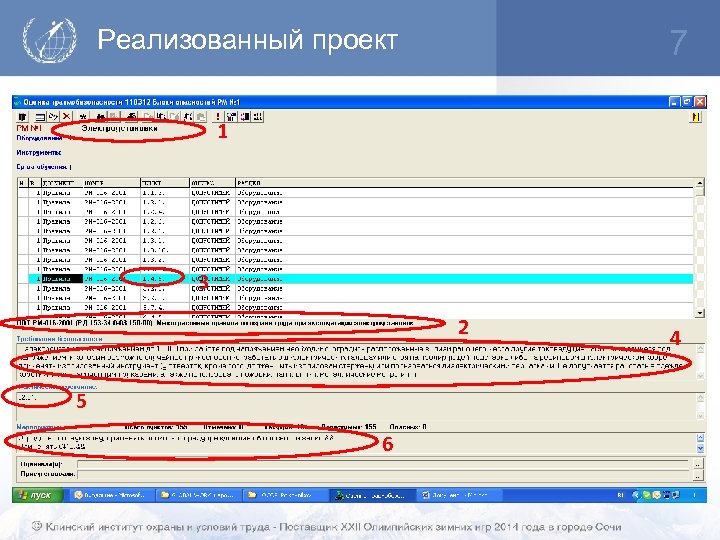Click the 'Инструменты' label
Image resolution: width=720 pixels, height=540 pixels.
click(39, 152)
